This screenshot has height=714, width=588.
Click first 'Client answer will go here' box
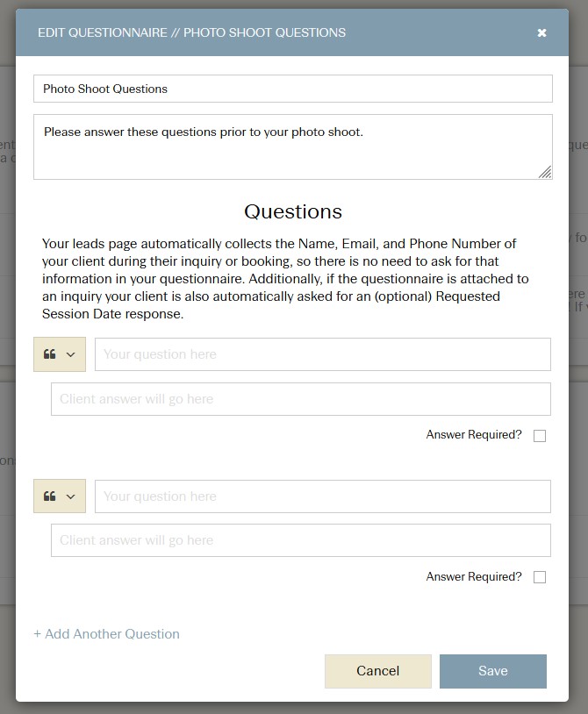[x=301, y=399]
